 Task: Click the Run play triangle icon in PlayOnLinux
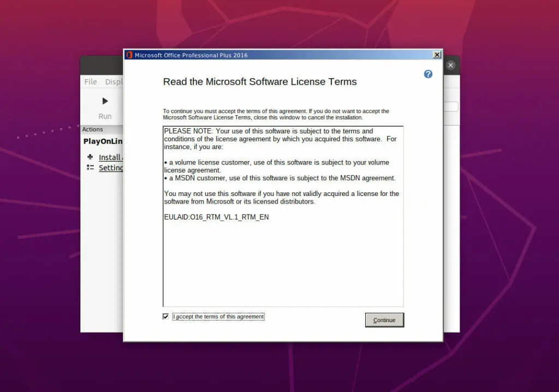coord(104,100)
